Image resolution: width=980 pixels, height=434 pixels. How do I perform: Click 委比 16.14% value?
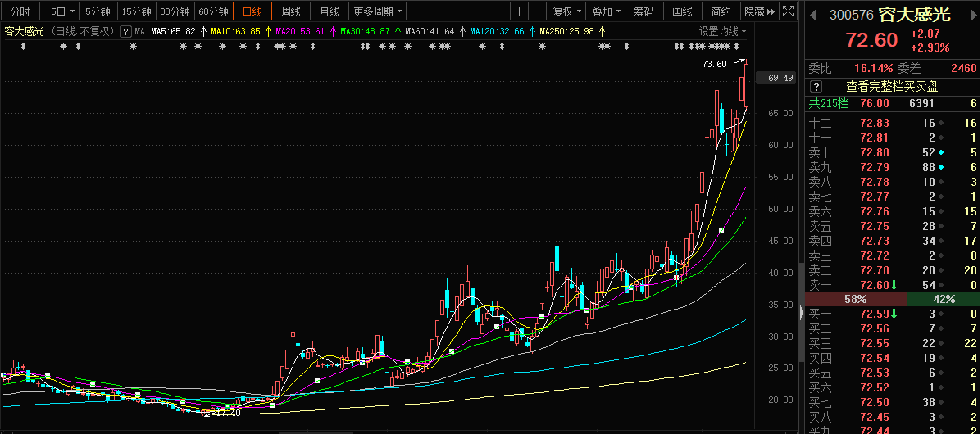[x=873, y=68]
